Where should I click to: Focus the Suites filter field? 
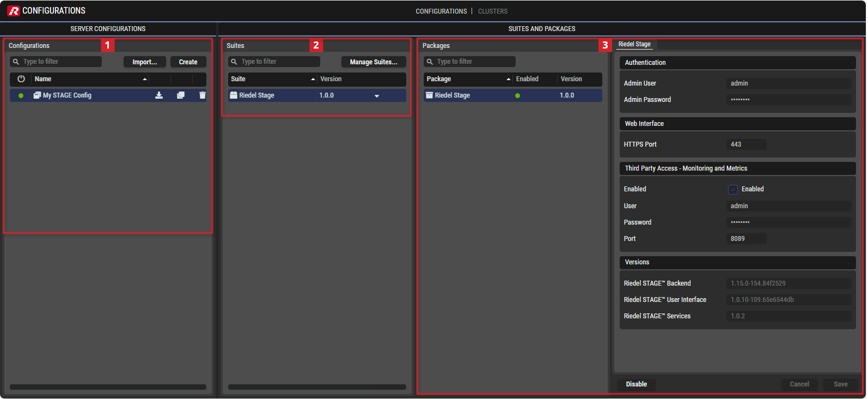click(274, 62)
